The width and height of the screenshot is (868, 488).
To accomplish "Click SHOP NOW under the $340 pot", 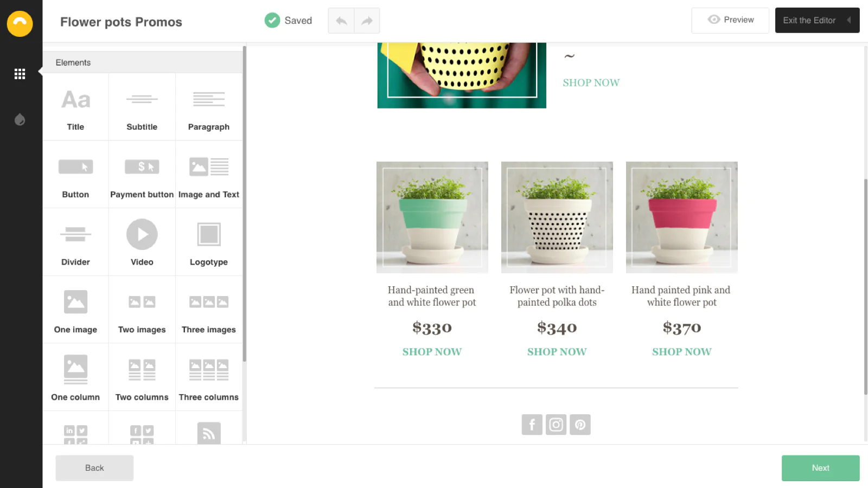I will pyautogui.click(x=557, y=352).
